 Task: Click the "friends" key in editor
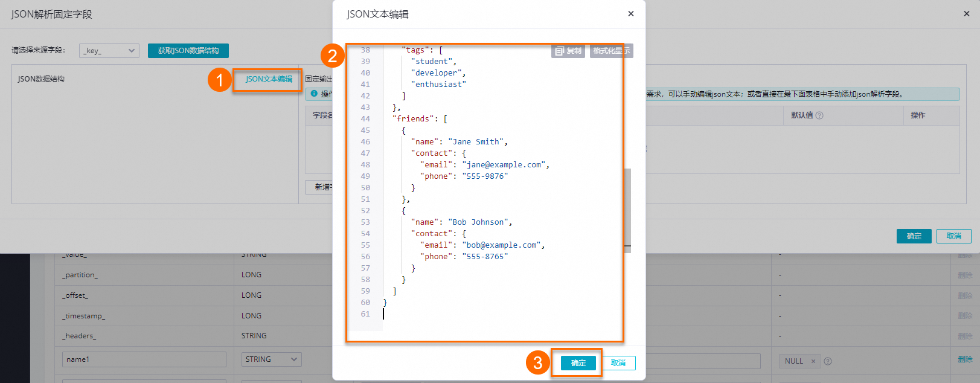click(413, 119)
